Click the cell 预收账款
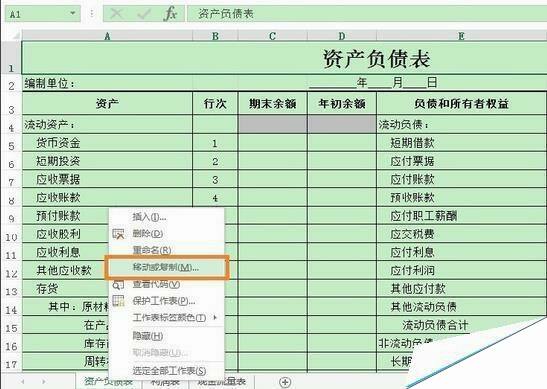This screenshot has height=389, width=547. [x=461, y=197]
